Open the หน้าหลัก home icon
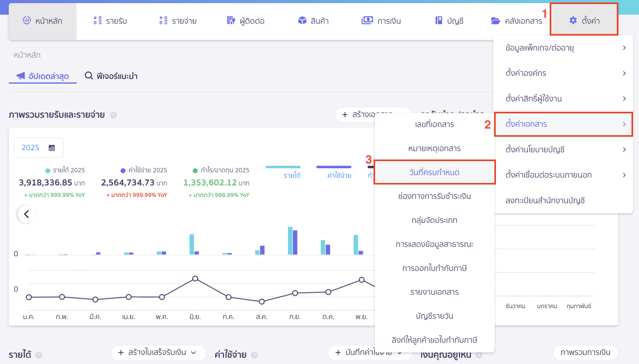This screenshot has width=639, height=364. [x=27, y=20]
